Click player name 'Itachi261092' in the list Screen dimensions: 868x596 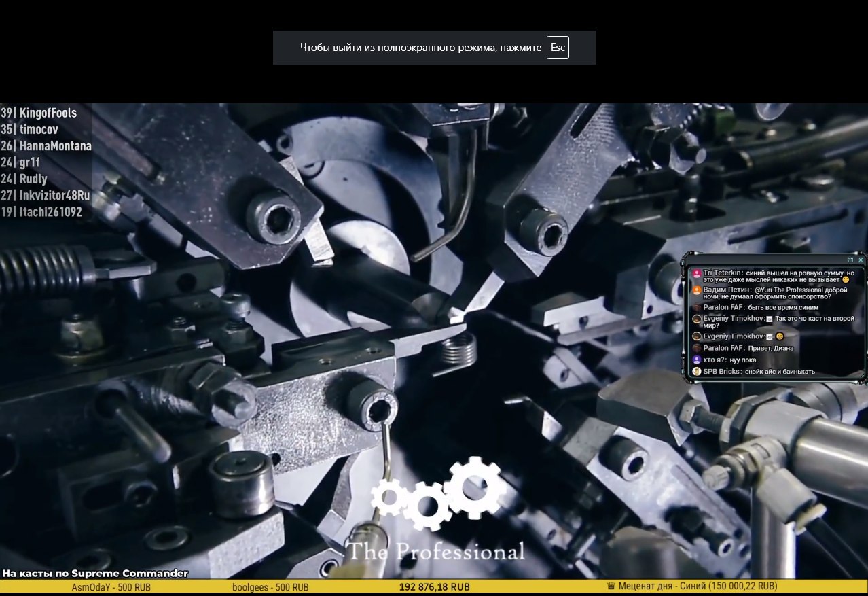tap(51, 212)
